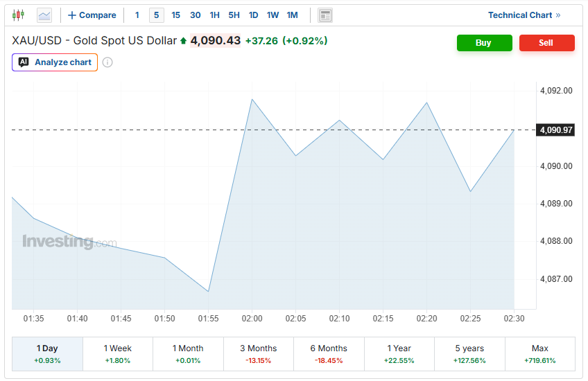Click the AI Analyze chart button
Screen dimensions: 588x381
[55, 62]
